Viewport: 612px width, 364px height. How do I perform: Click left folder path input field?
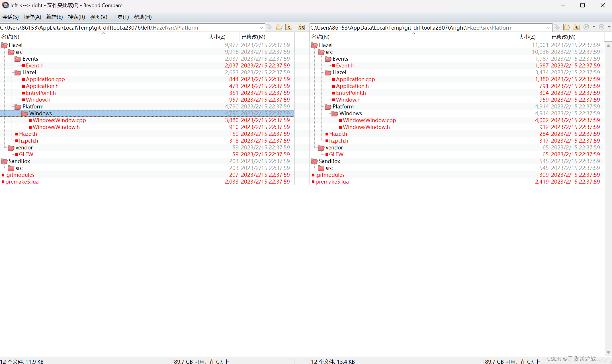click(128, 28)
